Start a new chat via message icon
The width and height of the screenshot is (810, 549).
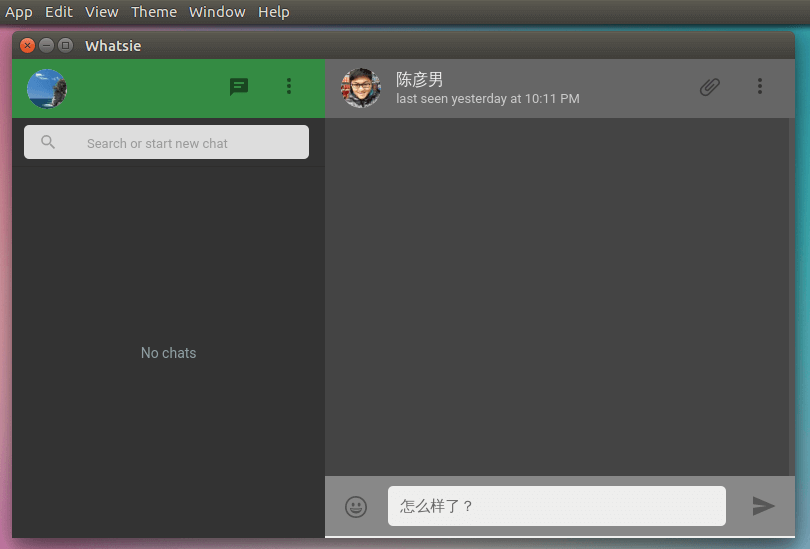[x=239, y=87]
